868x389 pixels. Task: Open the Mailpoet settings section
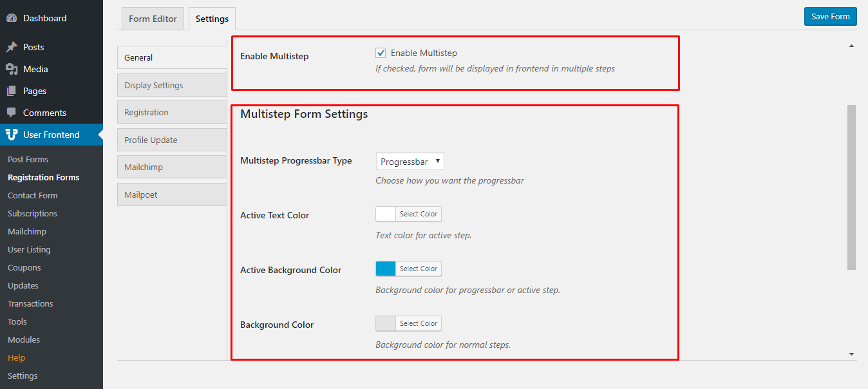click(x=172, y=194)
